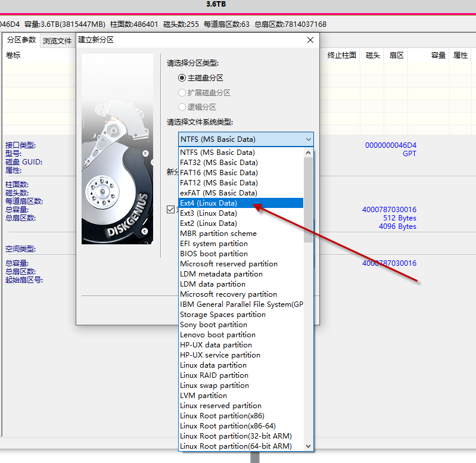This screenshot has height=463, width=476.
Task: Pick Linux swap partition entry
Action: [x=241, y=386]
